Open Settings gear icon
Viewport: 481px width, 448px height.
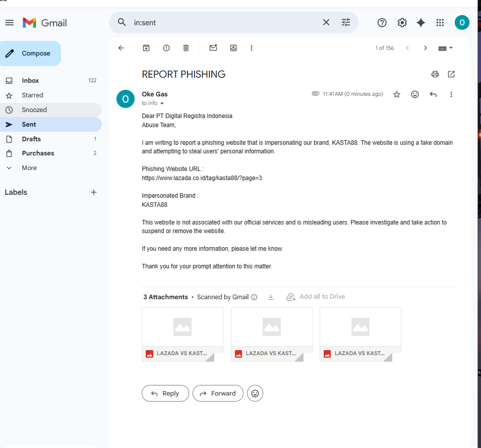(x=402, y=23)
